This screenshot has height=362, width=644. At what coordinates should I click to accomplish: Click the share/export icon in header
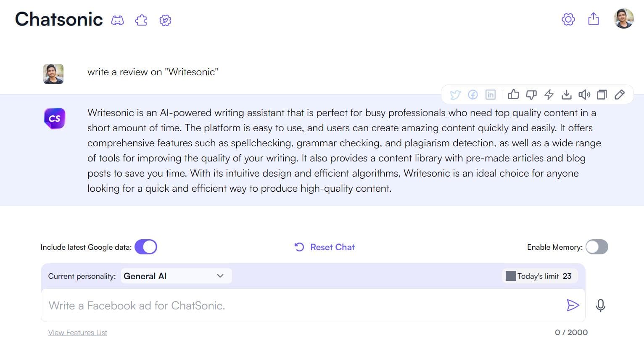coord(593,19)
